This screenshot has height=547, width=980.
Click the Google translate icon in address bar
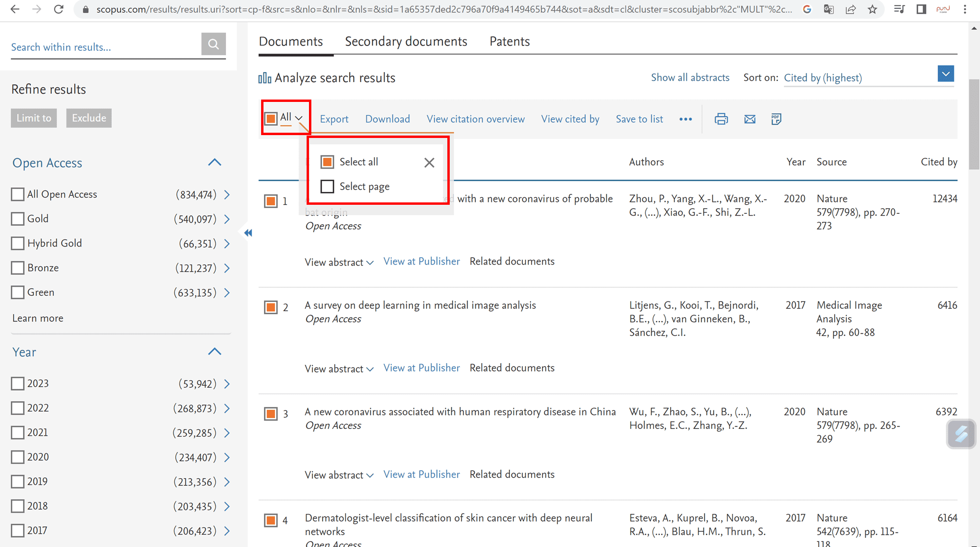(x=828, y=9)
